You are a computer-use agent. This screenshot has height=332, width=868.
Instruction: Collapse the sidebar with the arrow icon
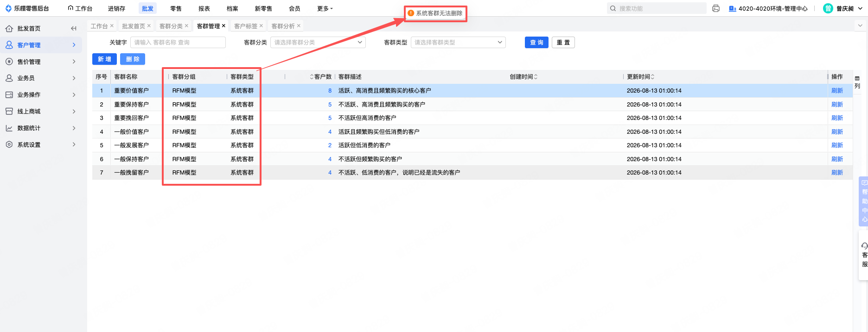click(73, 29)
